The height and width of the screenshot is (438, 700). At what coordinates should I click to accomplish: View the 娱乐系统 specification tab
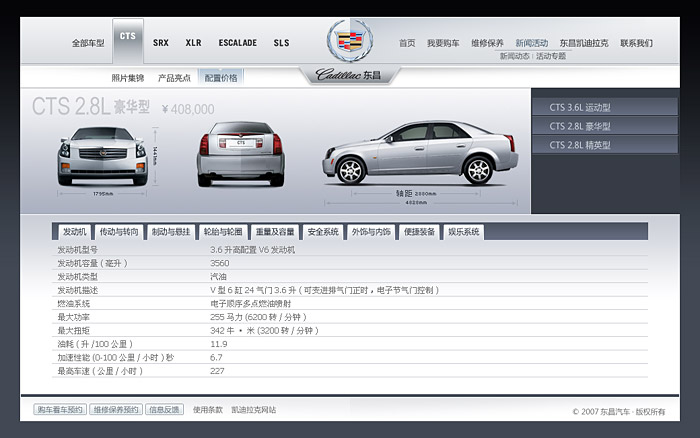click(463, 232)
